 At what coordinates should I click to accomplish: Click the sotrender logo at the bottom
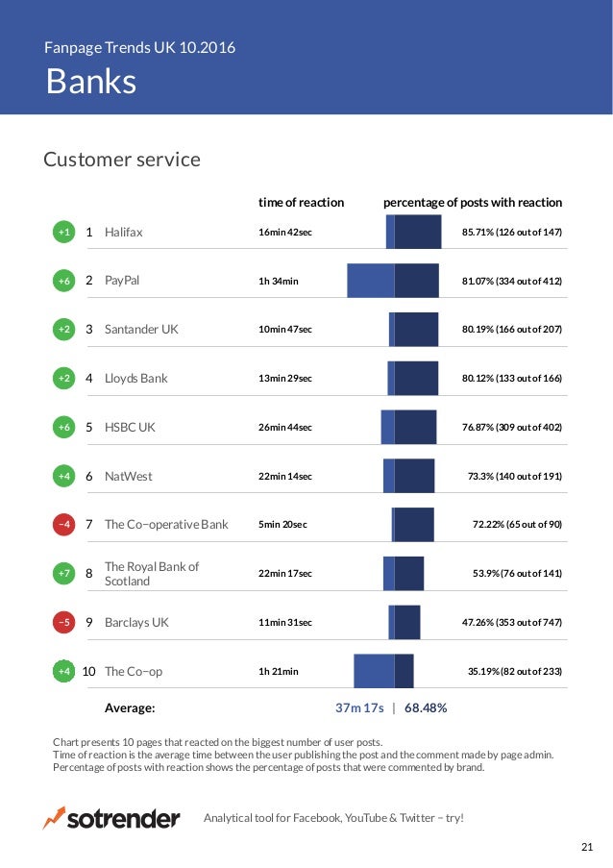(111, 818)
